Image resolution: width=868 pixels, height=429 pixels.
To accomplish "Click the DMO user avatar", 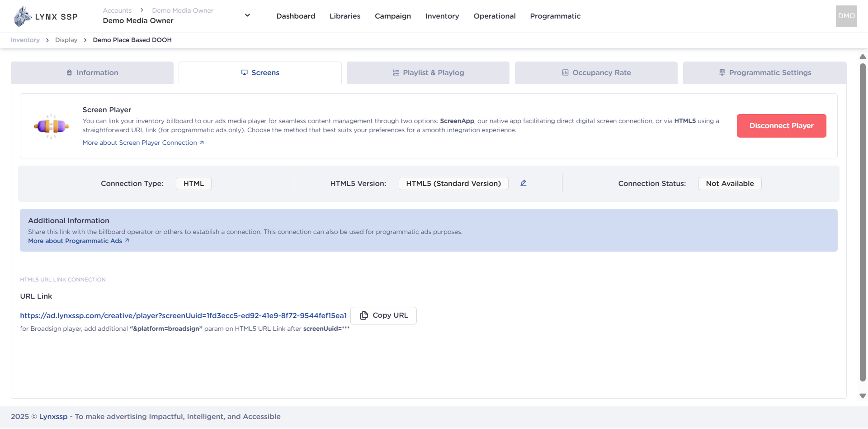I will click(846, 16).
